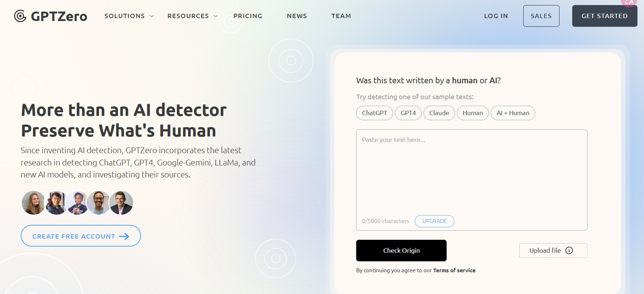Select the ChatGPT sample text chip
644x294 pixels.
pos(375,113)
